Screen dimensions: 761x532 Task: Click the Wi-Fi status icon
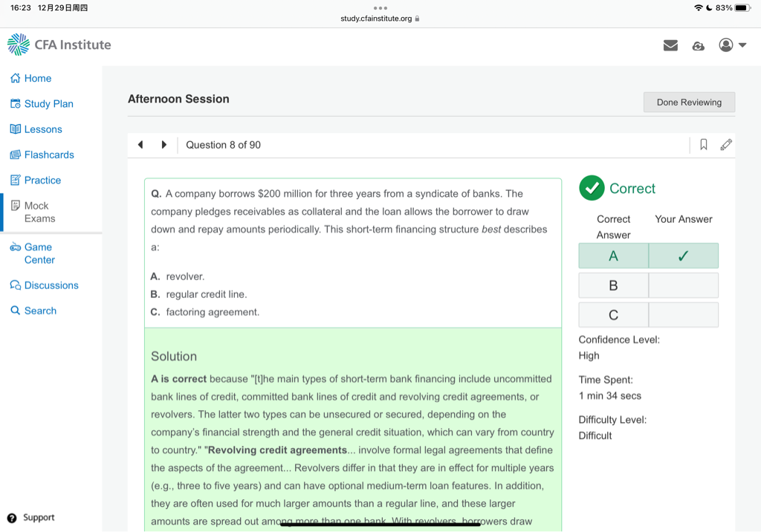699,7
